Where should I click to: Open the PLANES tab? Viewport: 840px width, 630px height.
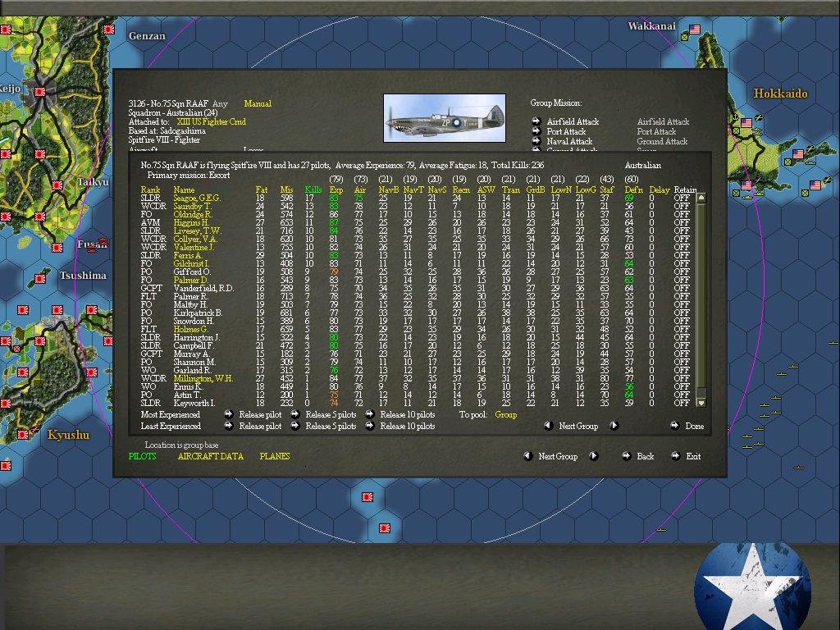click(274, 456)
